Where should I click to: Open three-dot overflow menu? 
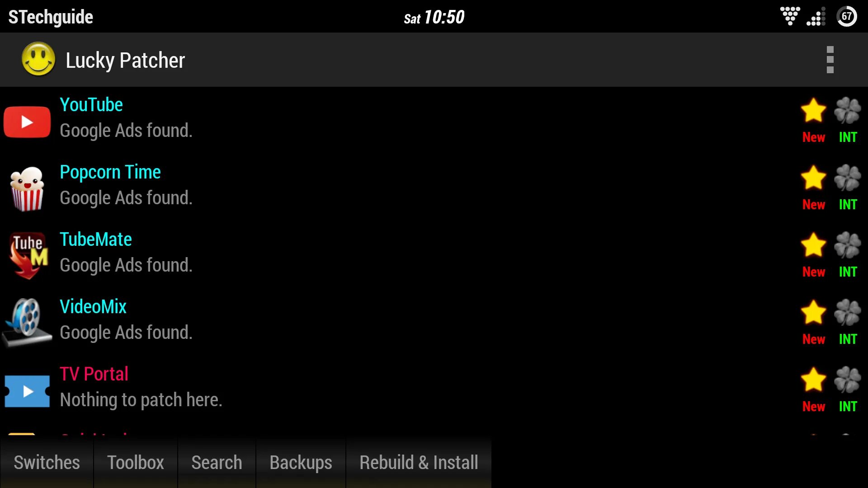coord(830,59)
